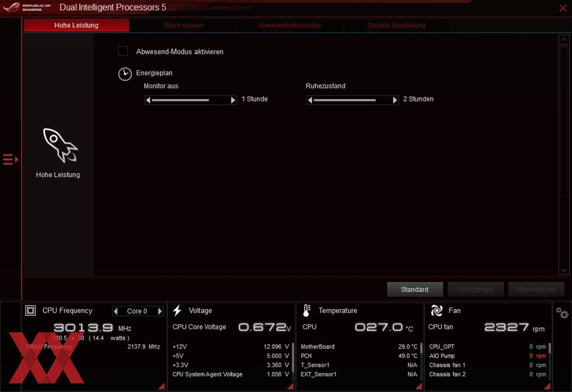Select previous core with left arrow
This screenshot has width=572, height=392.
(116, 311)
